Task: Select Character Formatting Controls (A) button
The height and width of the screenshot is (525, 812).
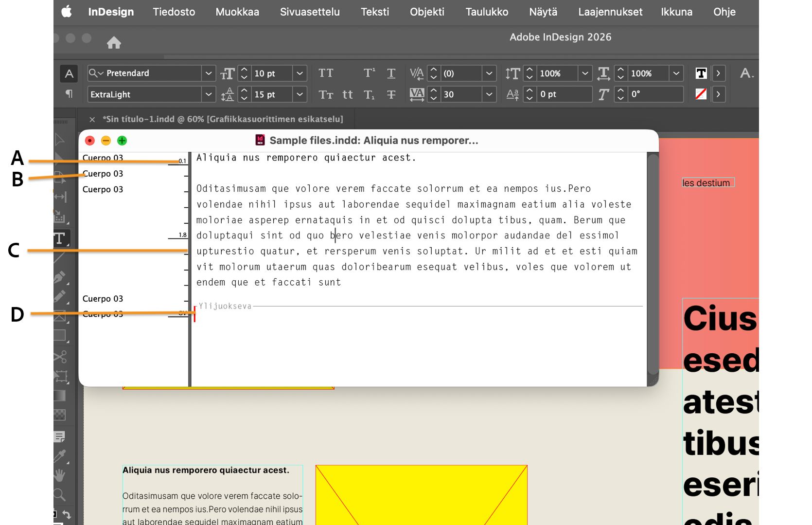Action: coord(69,73)
